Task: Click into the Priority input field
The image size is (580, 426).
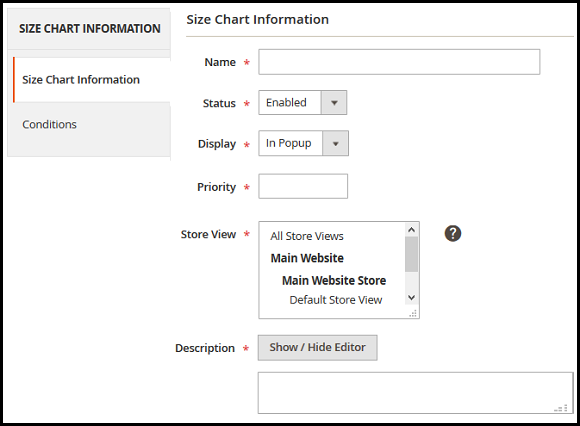Action: [x=303, y=186]
